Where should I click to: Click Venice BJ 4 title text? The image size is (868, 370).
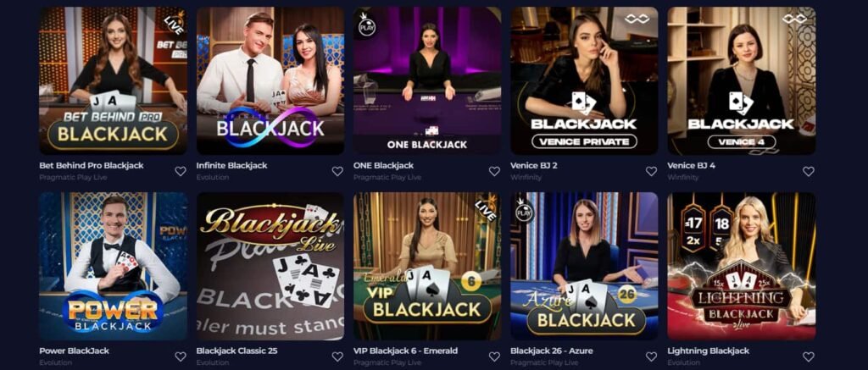(x=692, y=165)
